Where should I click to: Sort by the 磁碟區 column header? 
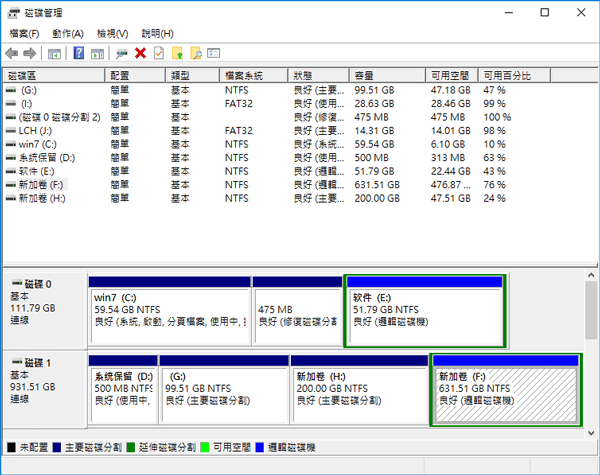pos(54,75)
